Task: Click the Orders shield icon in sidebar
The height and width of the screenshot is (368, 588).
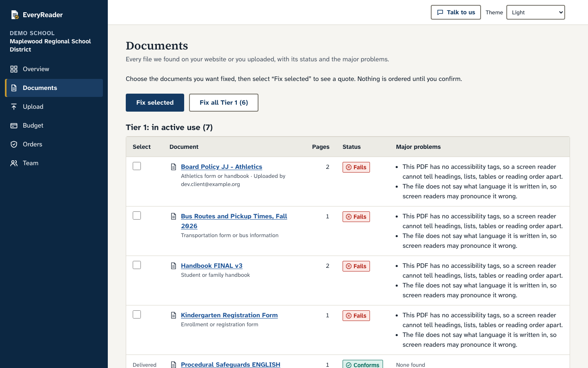Action: pos(14,144)
